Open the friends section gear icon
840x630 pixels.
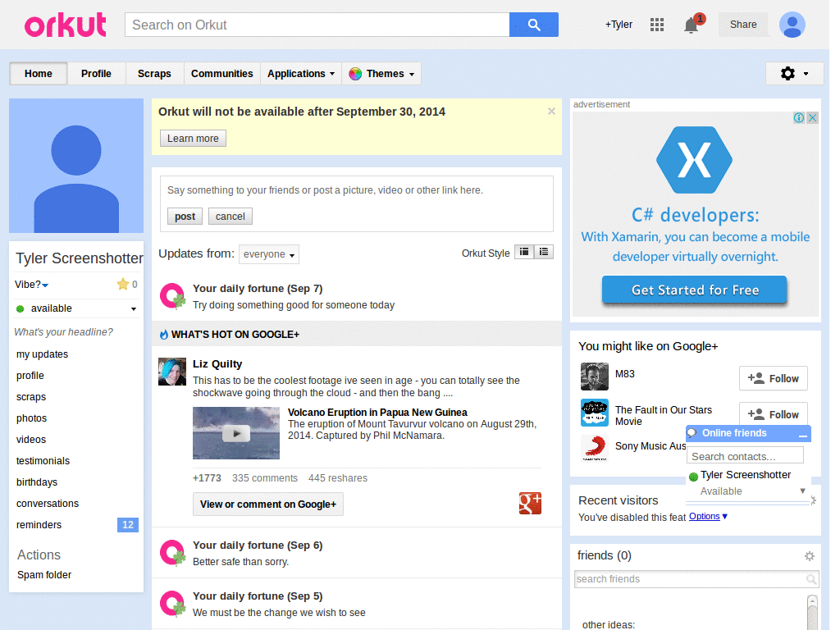(x=810, y=557)
